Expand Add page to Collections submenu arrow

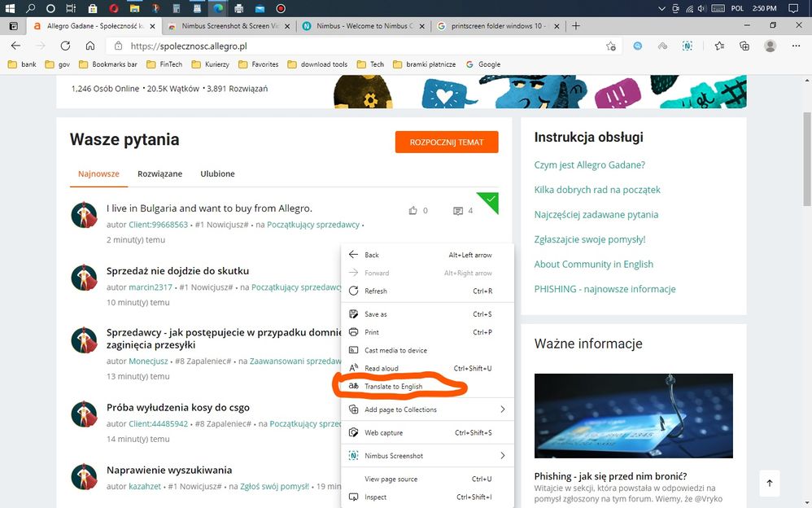502,409
